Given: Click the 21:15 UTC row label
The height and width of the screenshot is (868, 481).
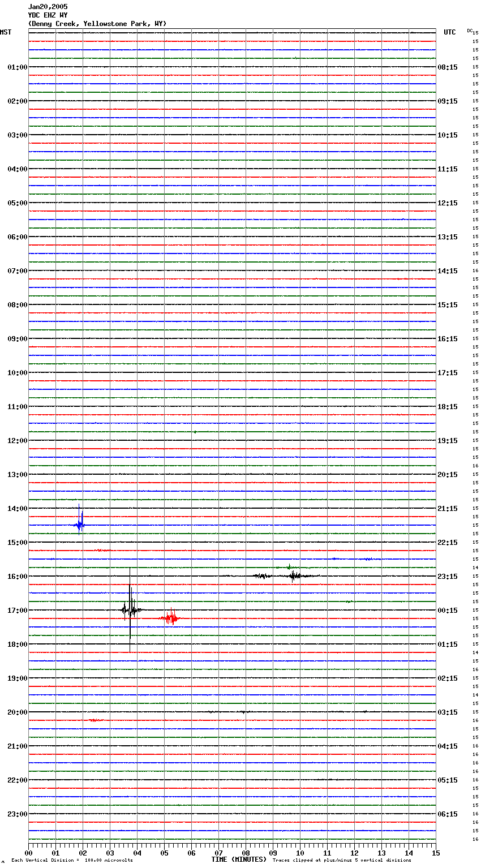Looking at the screenshot, I should (448, 509).
